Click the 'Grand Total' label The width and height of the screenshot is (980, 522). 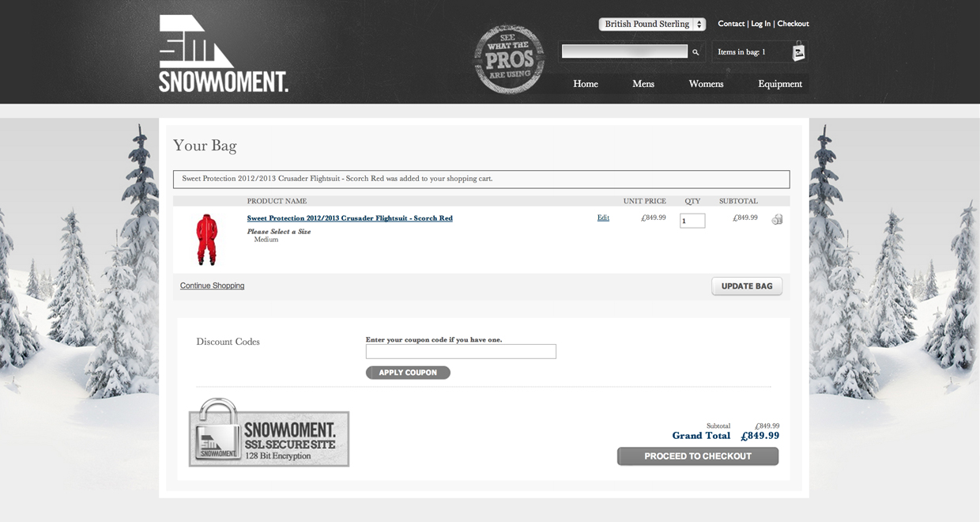click(701, 436)
